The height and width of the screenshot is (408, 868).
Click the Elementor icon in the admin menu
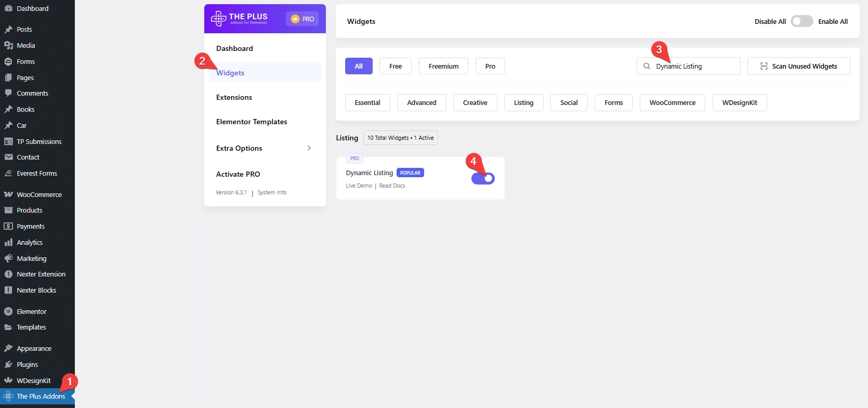(x=8, y=311)
